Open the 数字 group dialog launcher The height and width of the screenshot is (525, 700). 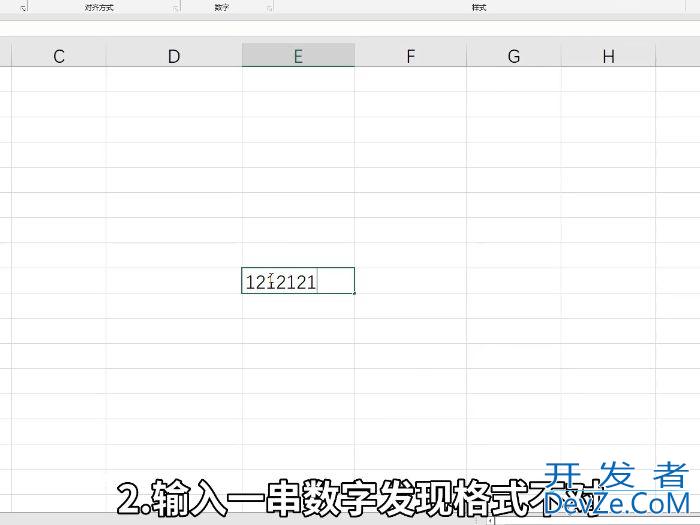coord(269,8)
